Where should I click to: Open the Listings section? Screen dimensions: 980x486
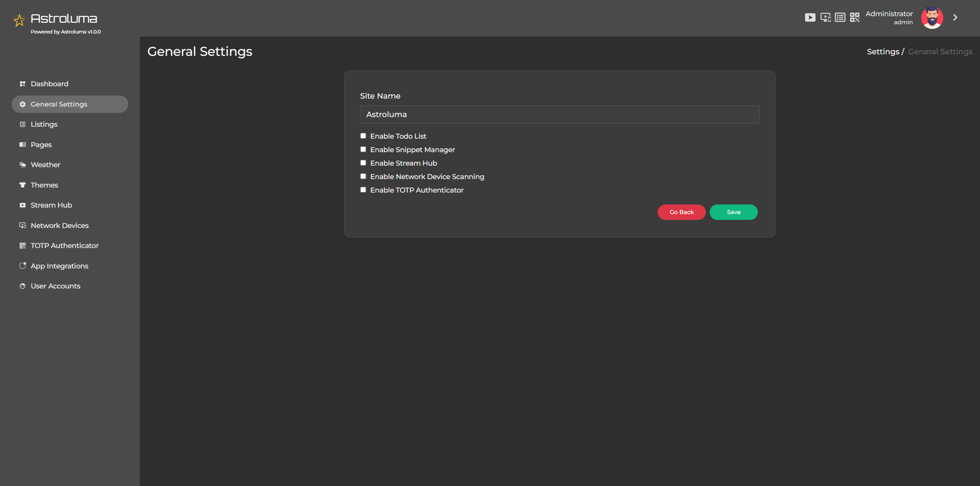[44, 124]
